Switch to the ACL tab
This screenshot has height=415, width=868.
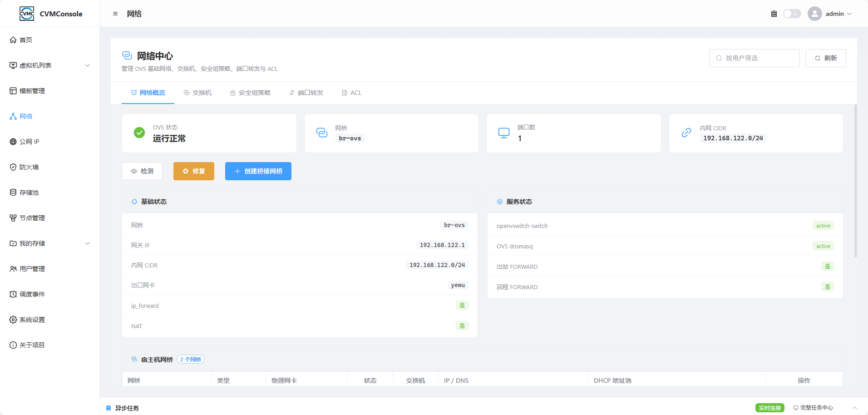click(x=351, y=93)
